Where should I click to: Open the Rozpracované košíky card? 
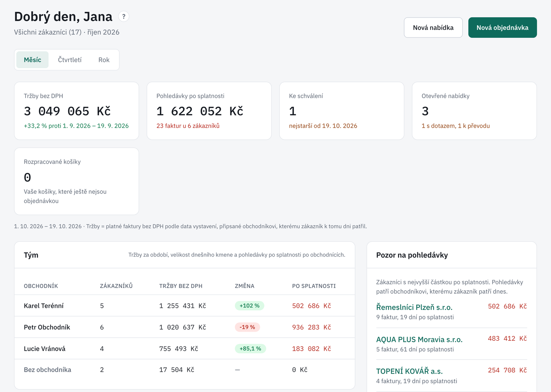click(77, 181)
